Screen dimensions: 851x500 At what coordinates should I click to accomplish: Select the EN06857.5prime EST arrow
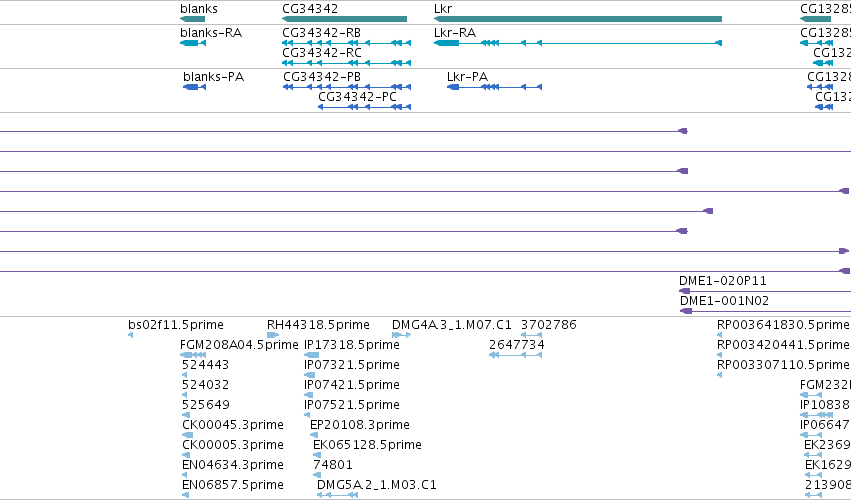(185, 495)
